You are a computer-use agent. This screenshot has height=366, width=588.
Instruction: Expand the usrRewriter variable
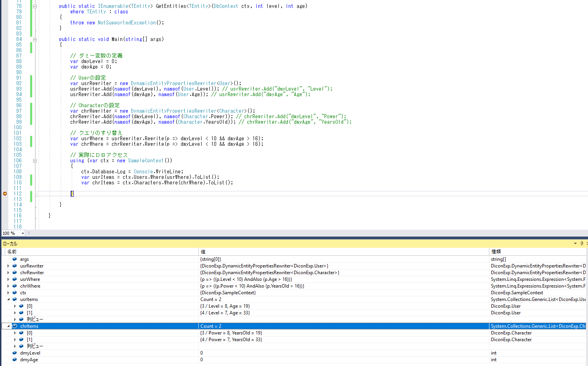pyautogui.click(x=8, y=266)
